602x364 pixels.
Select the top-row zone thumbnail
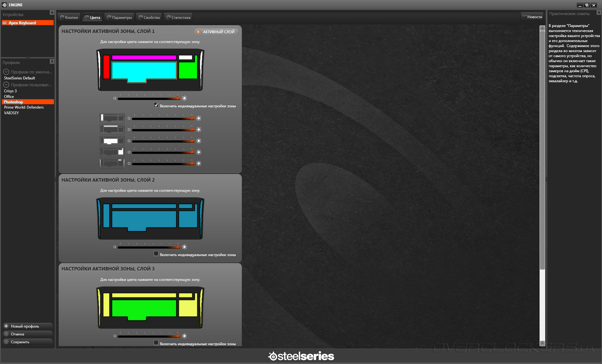(112, 130)
